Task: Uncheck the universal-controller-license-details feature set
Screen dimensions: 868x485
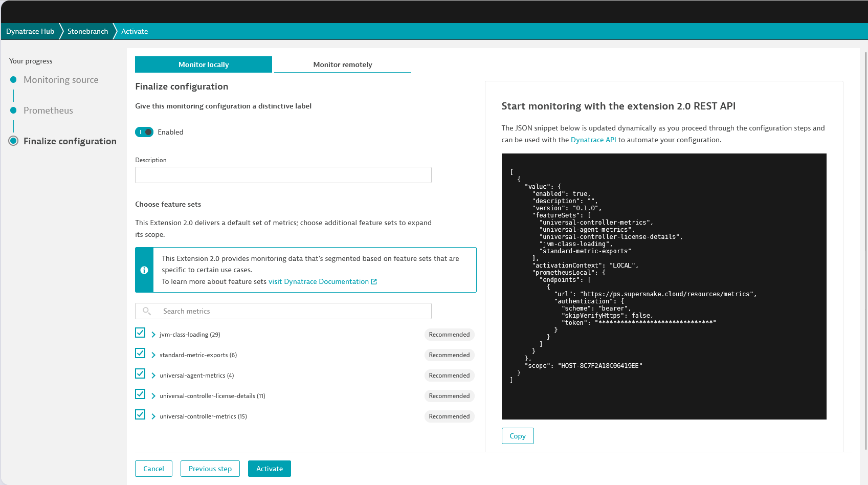Action: (x=140, y=394)
